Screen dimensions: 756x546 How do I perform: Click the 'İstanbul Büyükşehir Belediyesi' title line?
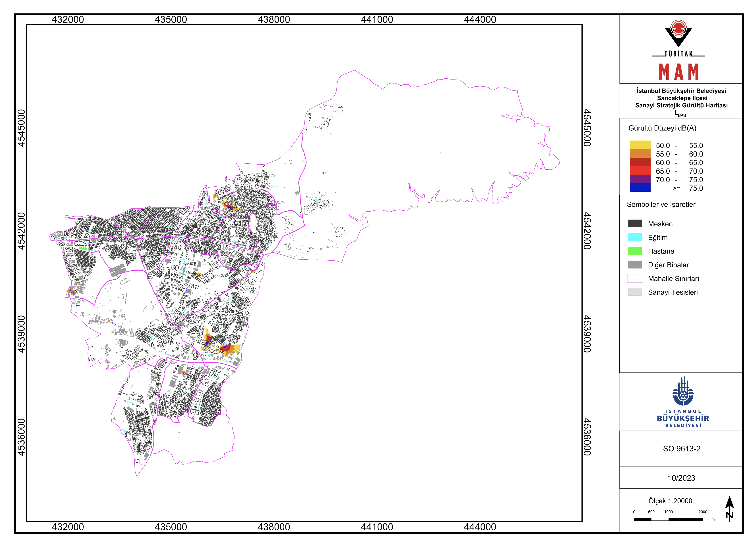coord(681,91)
